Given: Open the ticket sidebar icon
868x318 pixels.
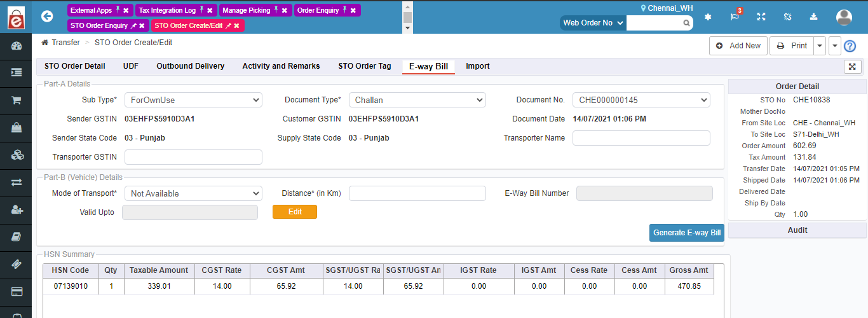Looking at the screenshot, I should (17, 264).
